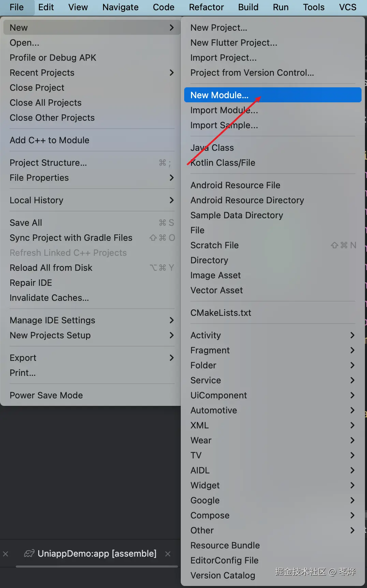
Task: Select the UniappDemo:app [assemble] build tab
Action: pyautogui.click(x=97, y=553)
